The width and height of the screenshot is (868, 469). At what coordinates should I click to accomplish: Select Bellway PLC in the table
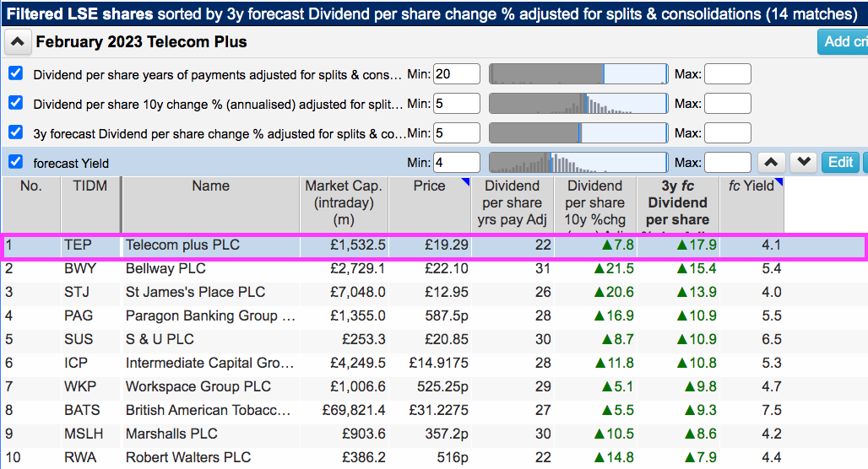pos(165,269)
